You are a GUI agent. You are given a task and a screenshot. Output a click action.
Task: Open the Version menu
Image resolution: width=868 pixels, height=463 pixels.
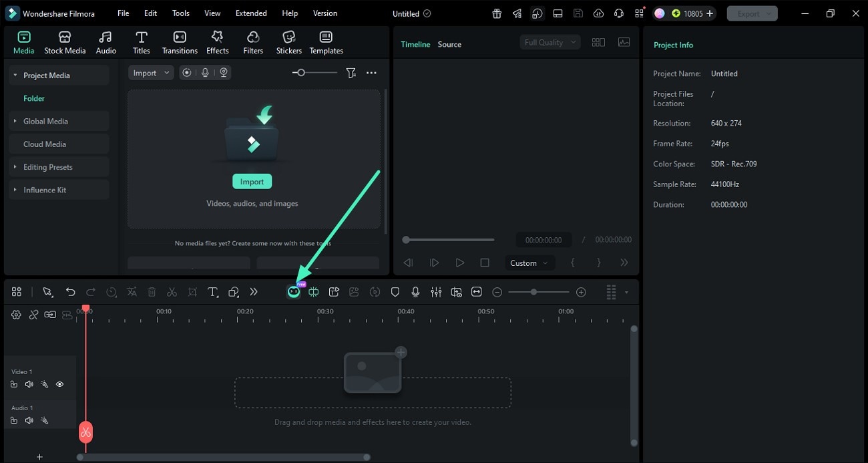325,13
